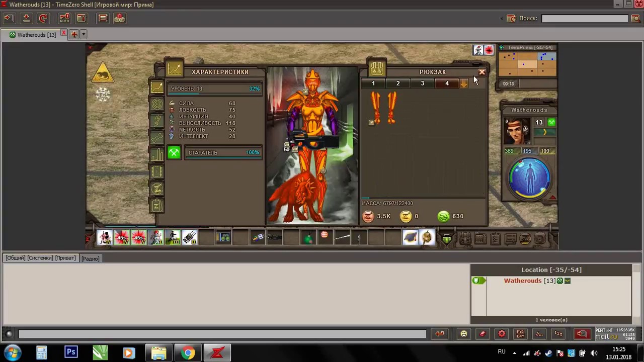Image resolution: width=644 pixels, height=362 pixels.
Task: Click the characteristics chart header icon
Action: 175,68
